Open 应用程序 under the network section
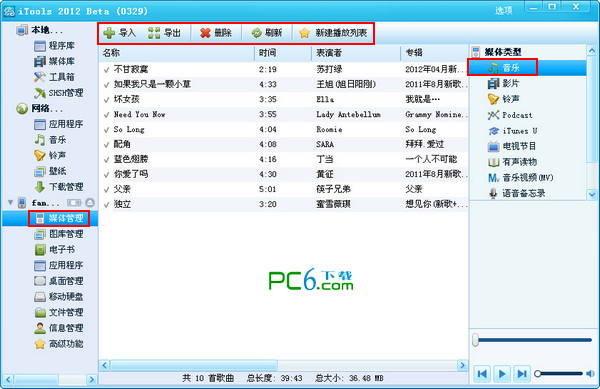 point(59,124)
